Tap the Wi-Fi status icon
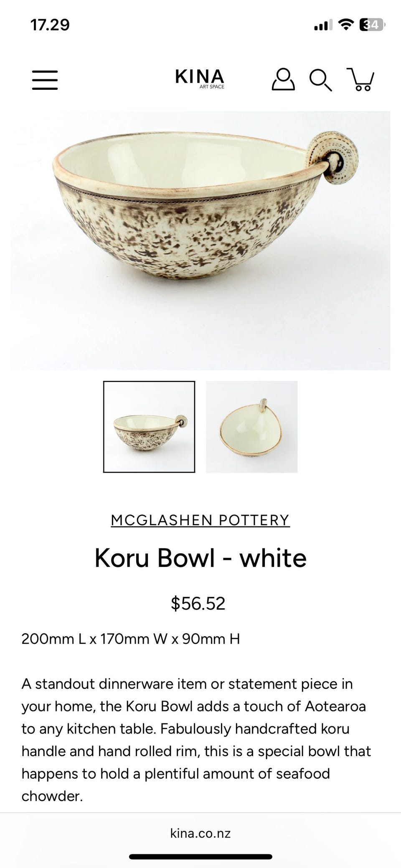The image size is (401, 868). pos(345,25)
